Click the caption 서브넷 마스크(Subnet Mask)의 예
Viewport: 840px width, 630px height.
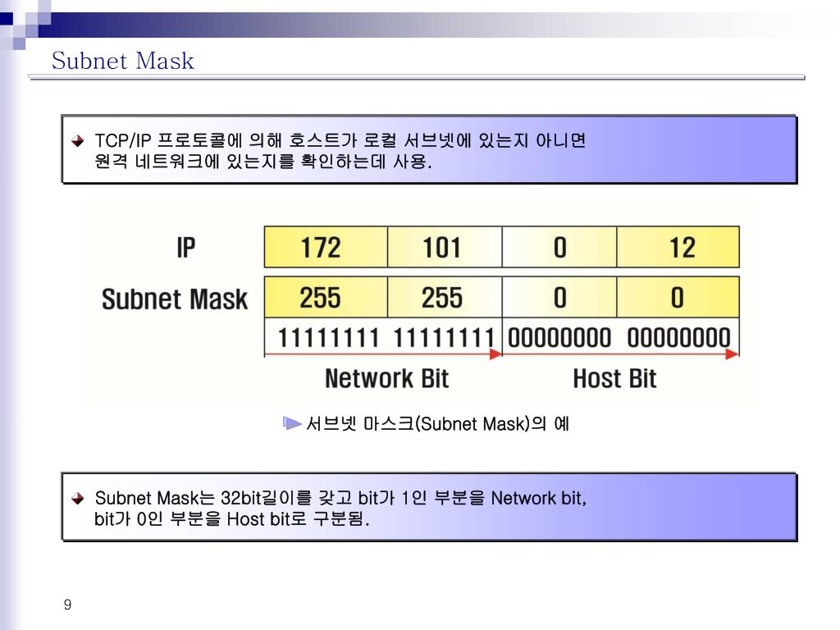(x=437, y=424)
